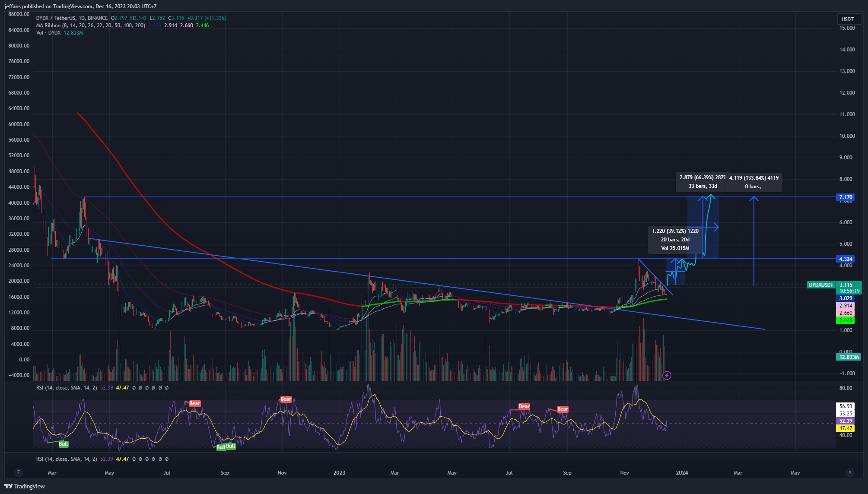This screenshot has height=494, width=868.
Task: Click the 80.00 RSI axis label
Action: tap(846, 388)
